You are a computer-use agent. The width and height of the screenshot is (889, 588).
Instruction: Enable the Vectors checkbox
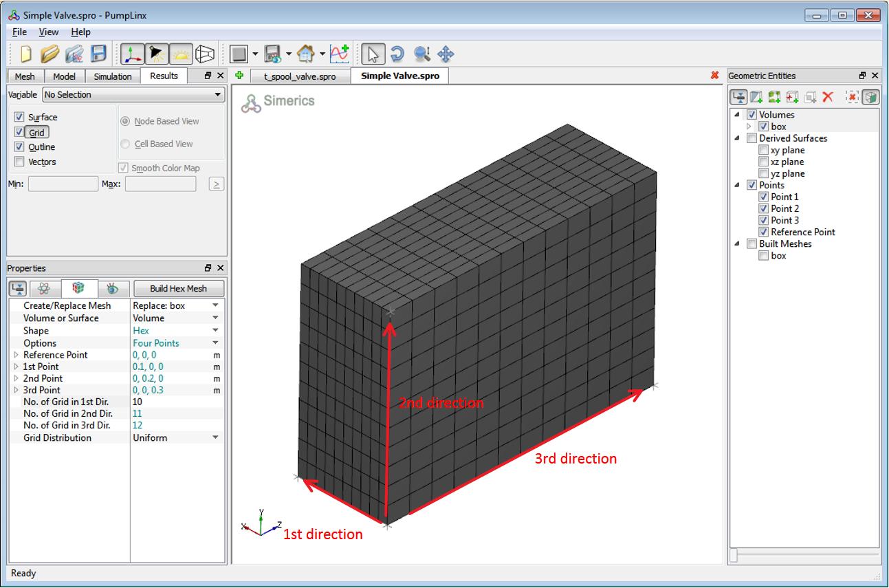(x=19, y=162)
